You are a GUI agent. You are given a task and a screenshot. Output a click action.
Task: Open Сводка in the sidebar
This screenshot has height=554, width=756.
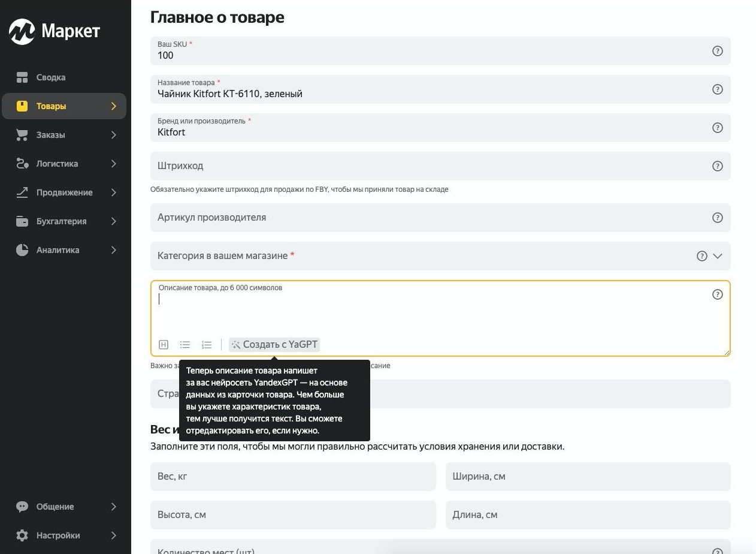tap(64, 77)
